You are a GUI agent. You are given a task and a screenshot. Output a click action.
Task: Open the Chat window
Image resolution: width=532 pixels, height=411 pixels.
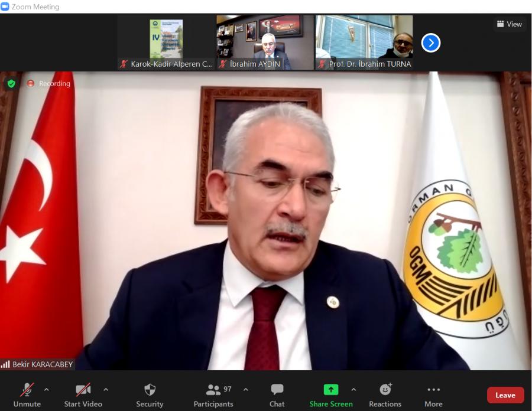[277, 390]
